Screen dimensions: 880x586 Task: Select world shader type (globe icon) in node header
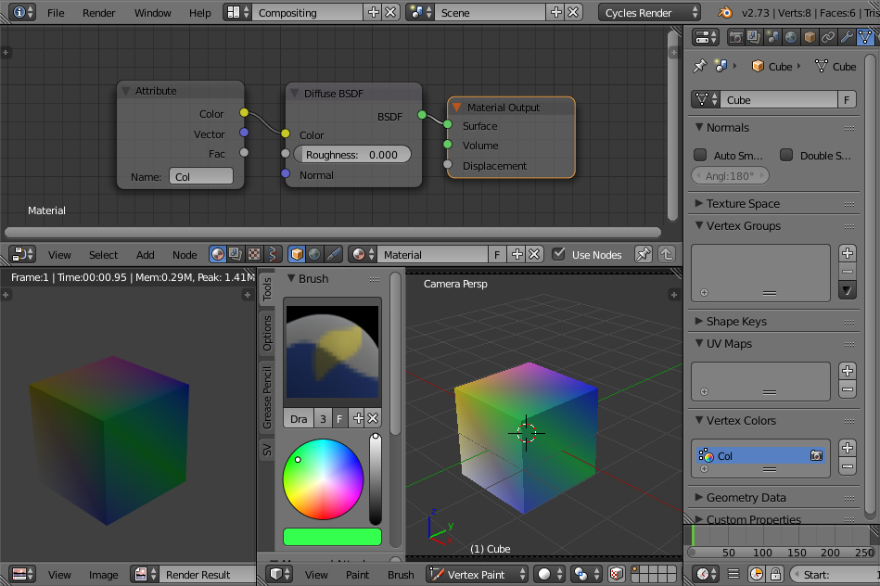pyautogui.click(x=314, y=255)
